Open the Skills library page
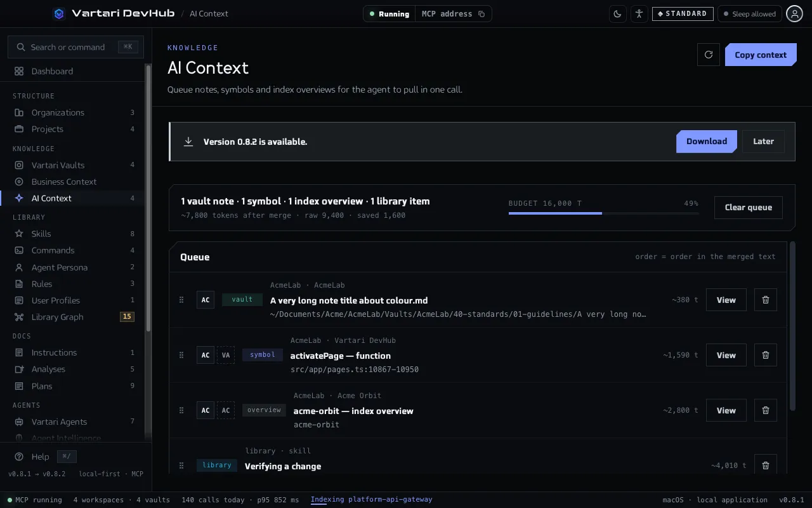 (72, 234)
